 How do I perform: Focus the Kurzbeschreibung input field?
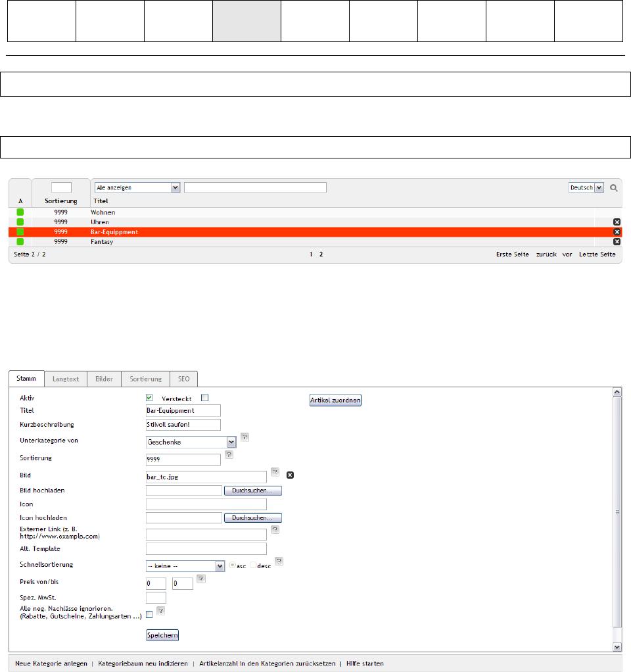coord(183,425)
